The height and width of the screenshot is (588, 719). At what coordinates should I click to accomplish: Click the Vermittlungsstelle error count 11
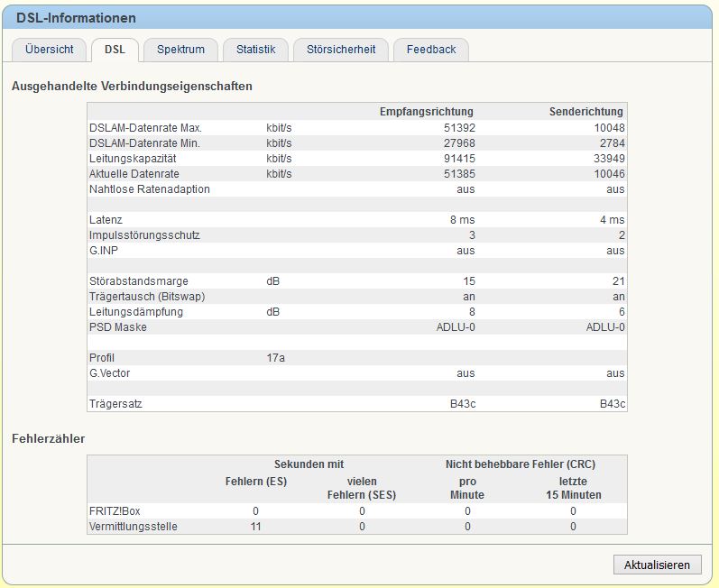(256, 527)
